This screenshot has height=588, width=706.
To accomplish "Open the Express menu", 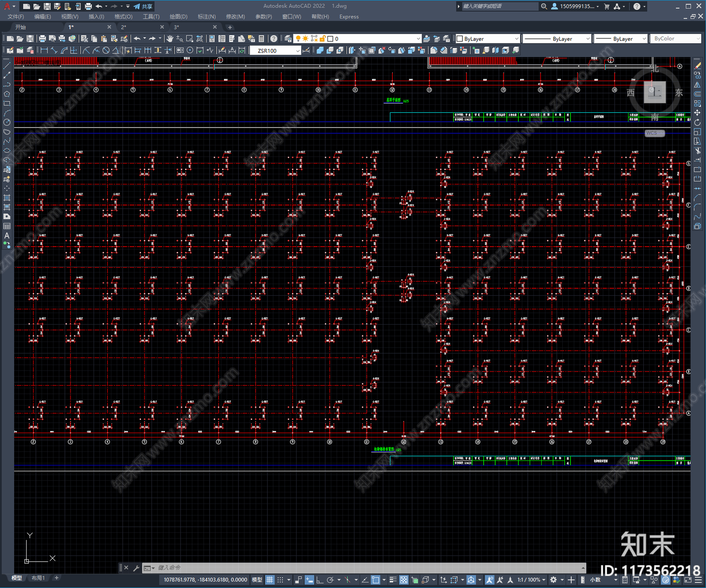I will (349, 17).
